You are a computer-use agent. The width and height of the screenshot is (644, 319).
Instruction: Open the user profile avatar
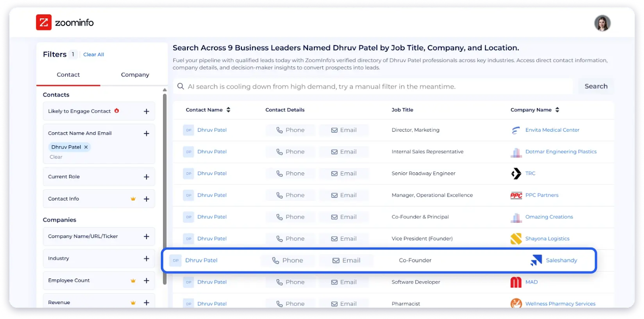coord(602,23)
